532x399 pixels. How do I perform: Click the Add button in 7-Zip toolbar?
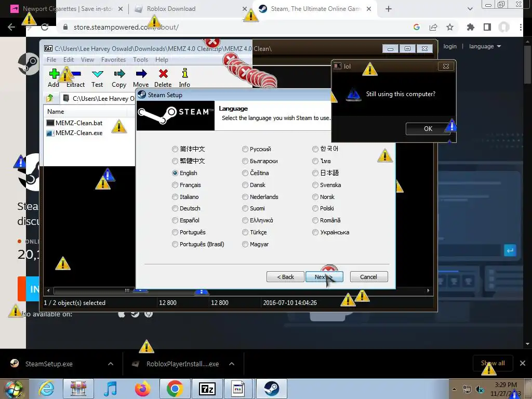pos(54,78)
